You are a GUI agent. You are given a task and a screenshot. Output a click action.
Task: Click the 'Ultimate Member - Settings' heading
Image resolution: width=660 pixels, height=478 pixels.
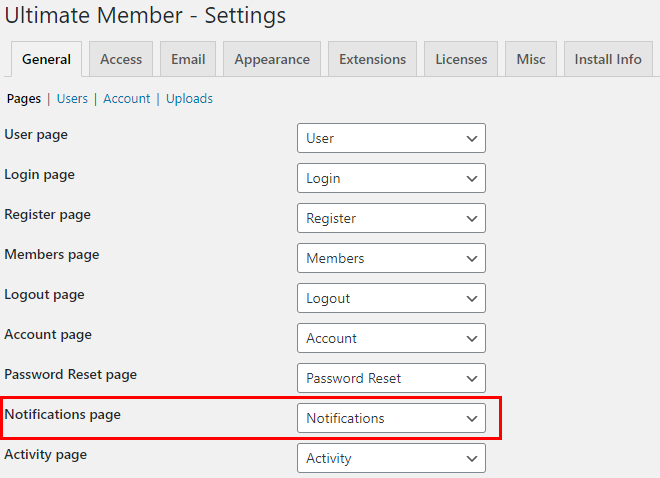pyautogui.click(x=145, y=15)
